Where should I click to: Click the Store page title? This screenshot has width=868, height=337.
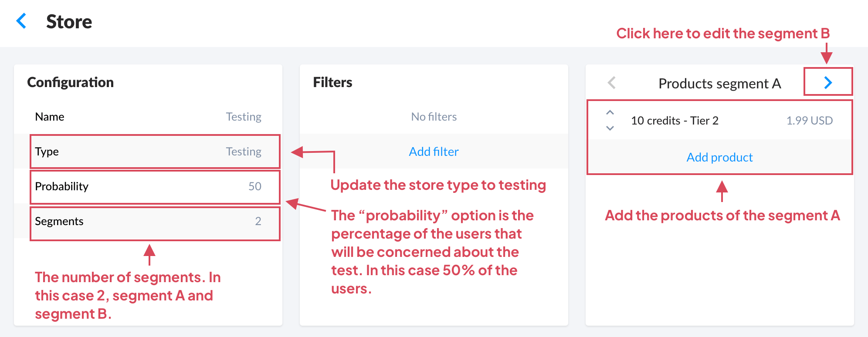[69, 22]
